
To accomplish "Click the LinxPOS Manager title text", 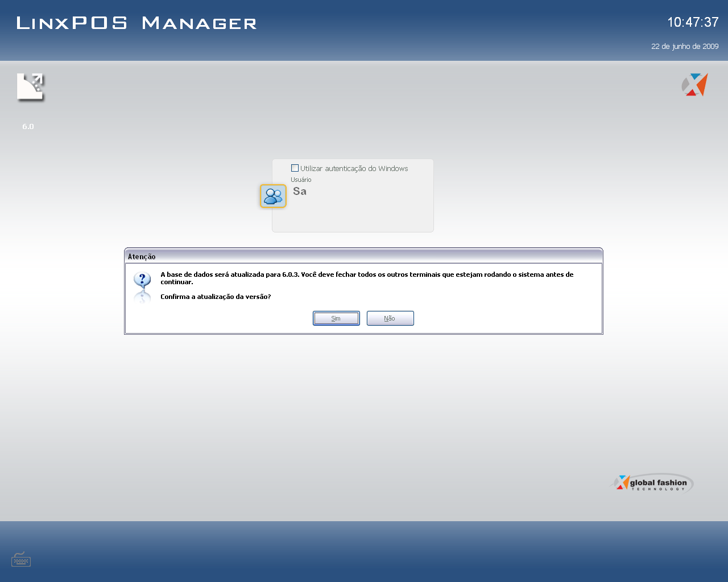I will tap(136, 23).
